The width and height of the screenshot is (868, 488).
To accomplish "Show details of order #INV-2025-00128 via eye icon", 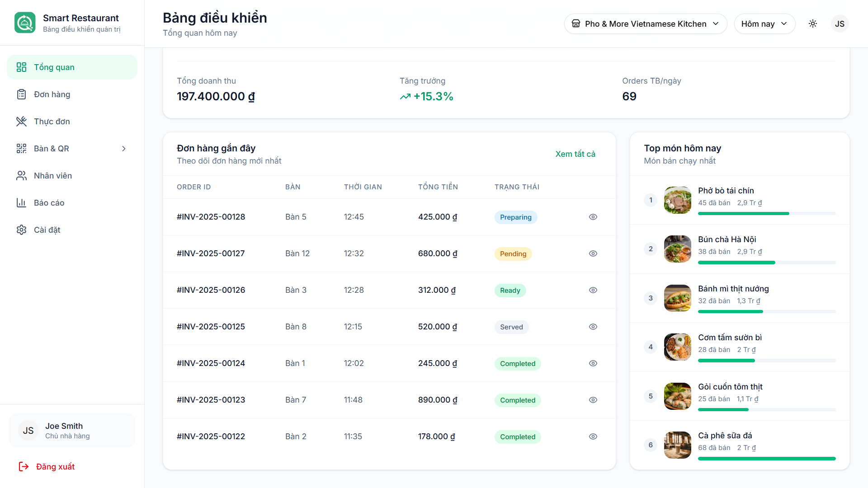I will 593,217.
